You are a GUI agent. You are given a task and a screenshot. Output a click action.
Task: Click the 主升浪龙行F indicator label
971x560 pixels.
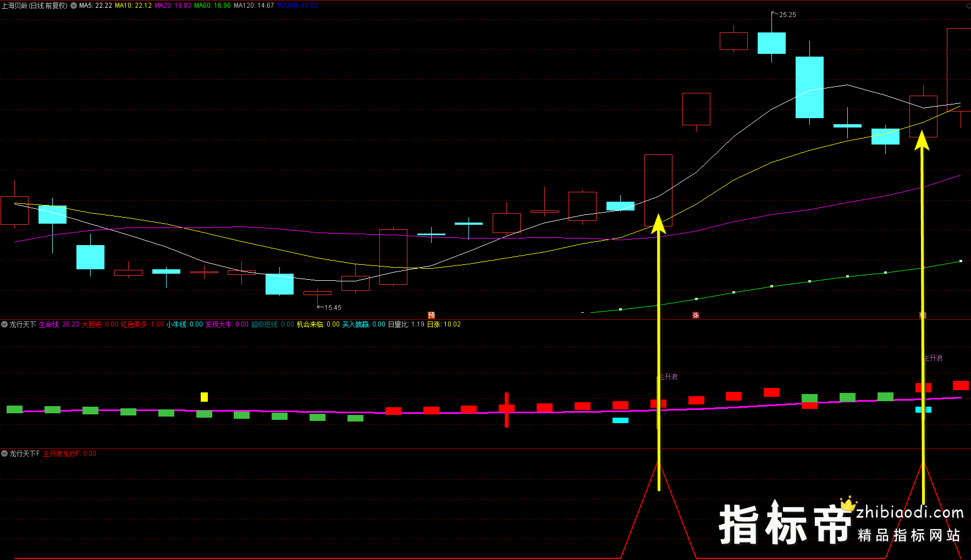[x=69, y=453]
